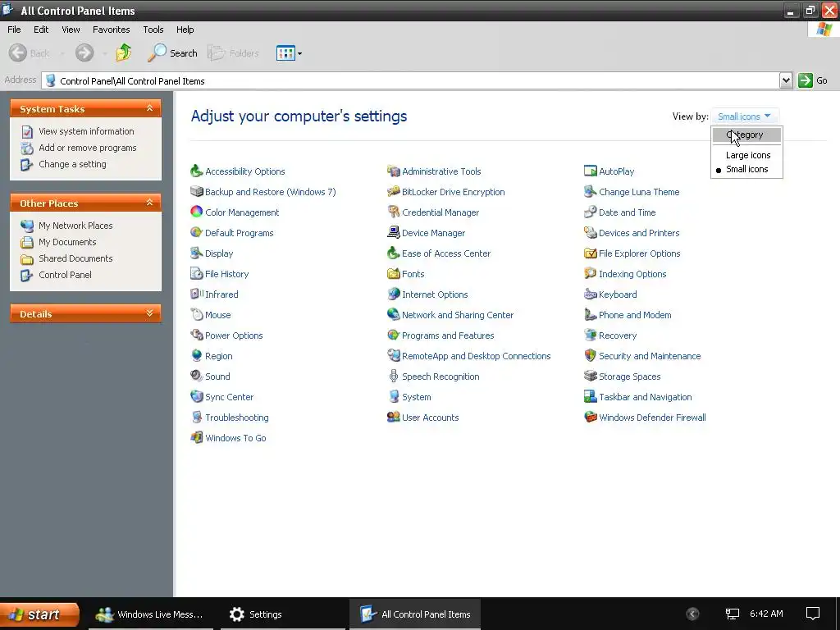Click the Folders toolbar button

tap(233, 52)
